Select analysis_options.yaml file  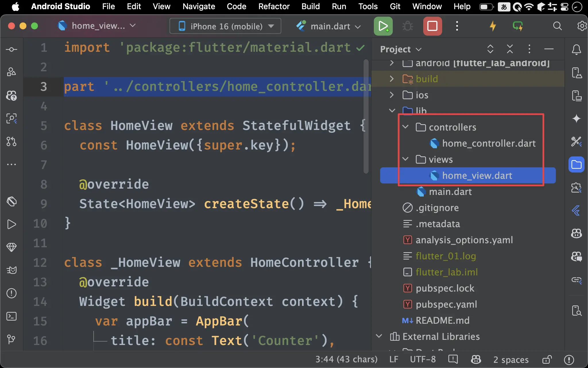pos(464,240)
